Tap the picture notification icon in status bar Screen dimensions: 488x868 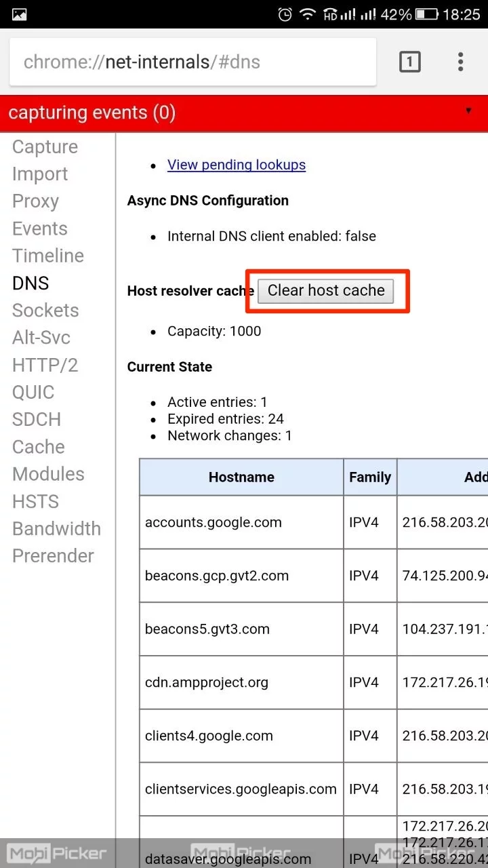(20, 14)
